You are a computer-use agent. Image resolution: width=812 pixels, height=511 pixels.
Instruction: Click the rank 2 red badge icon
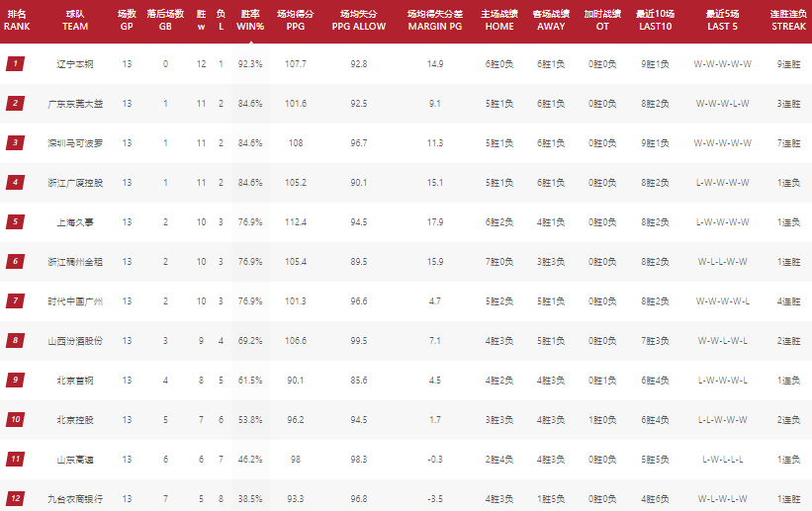click(15, 103)
